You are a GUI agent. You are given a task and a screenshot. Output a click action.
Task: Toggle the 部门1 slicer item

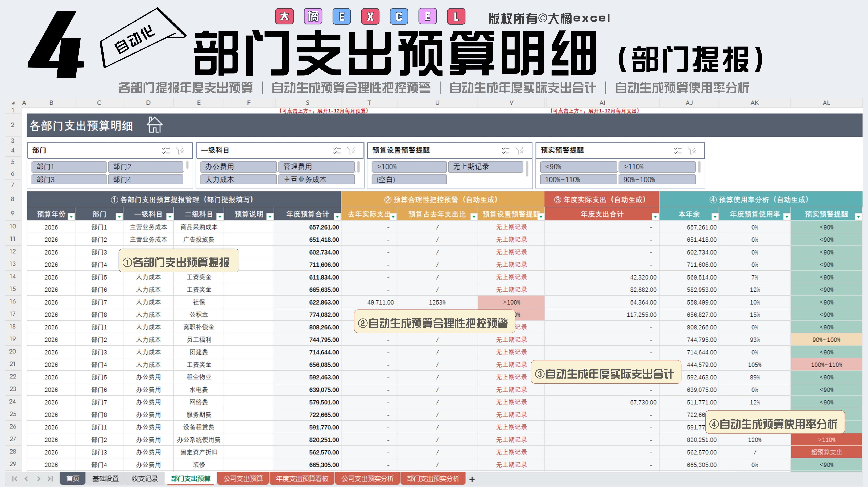point(69,167)
